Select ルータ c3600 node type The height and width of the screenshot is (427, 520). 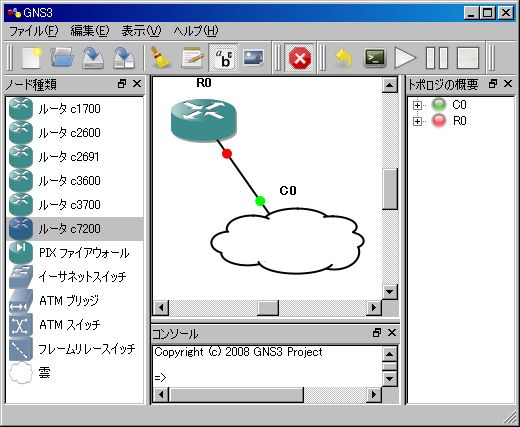(75, 181)
